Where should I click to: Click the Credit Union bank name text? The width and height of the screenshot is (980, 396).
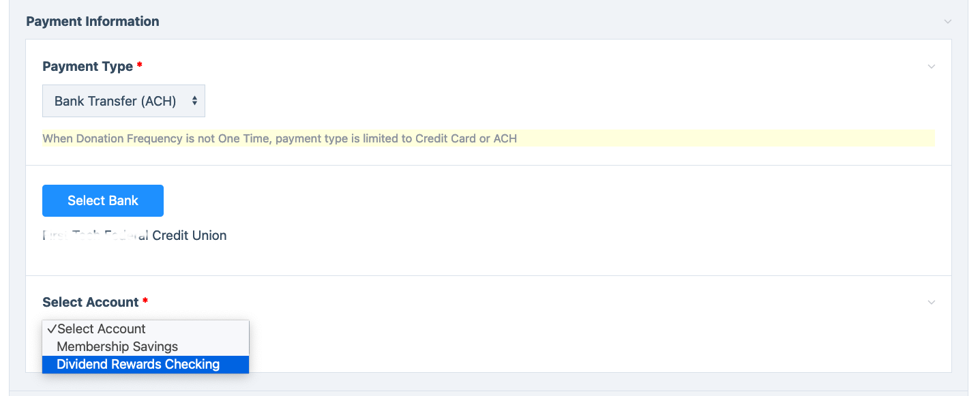(189, 235)
